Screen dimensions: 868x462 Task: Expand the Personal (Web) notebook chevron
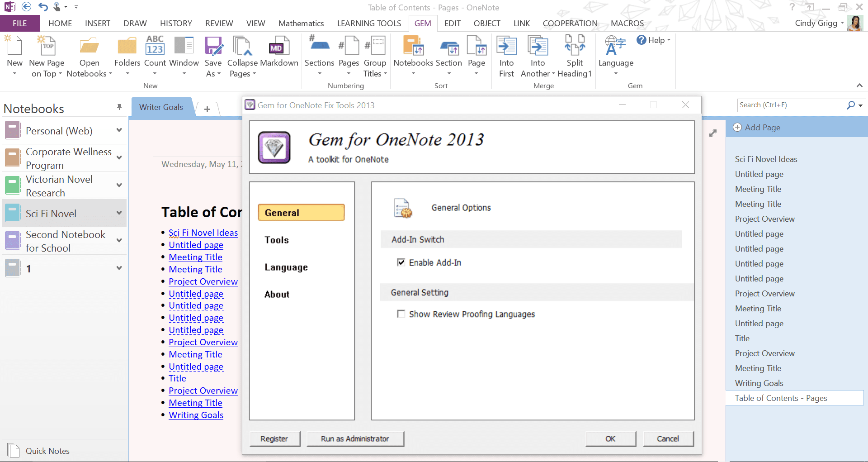119,130
